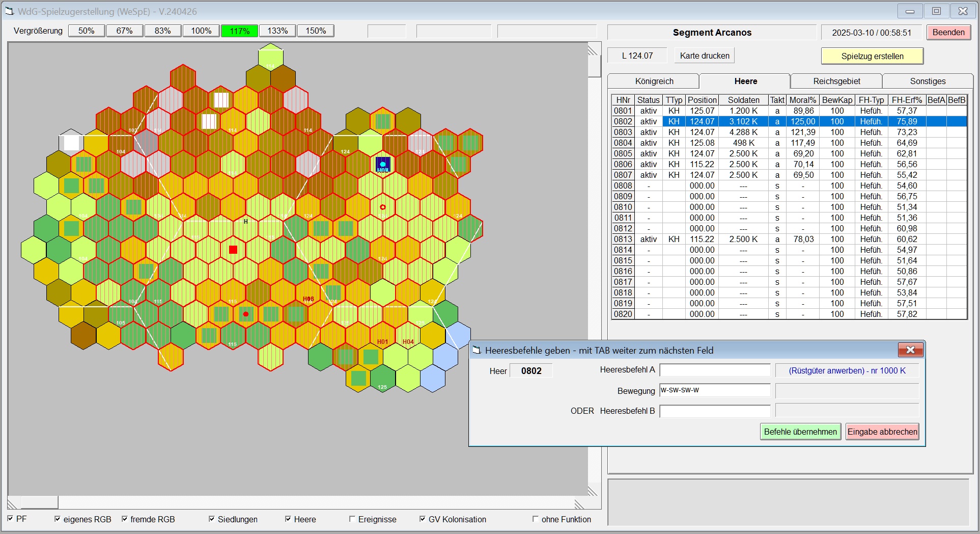Select army row 0813 in the table
This screenshot has width=980, height=534.
coord(789,239)
